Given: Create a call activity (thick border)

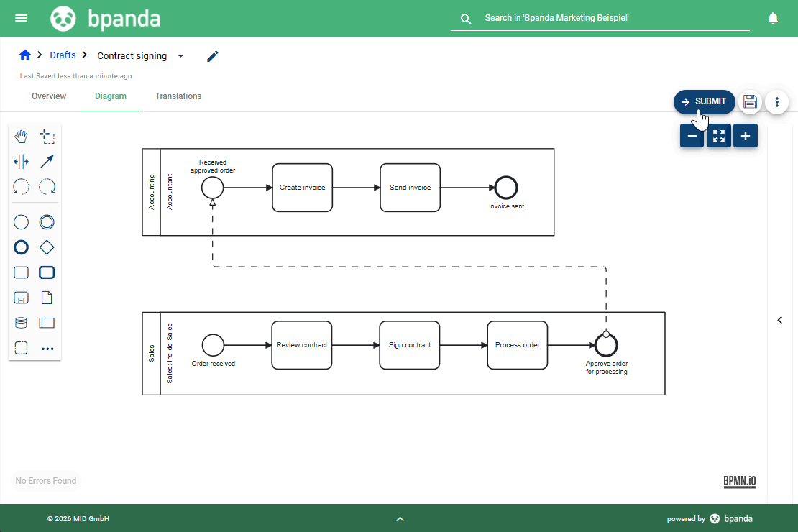Looking at the screenshot, I should [x=47, y=272].
